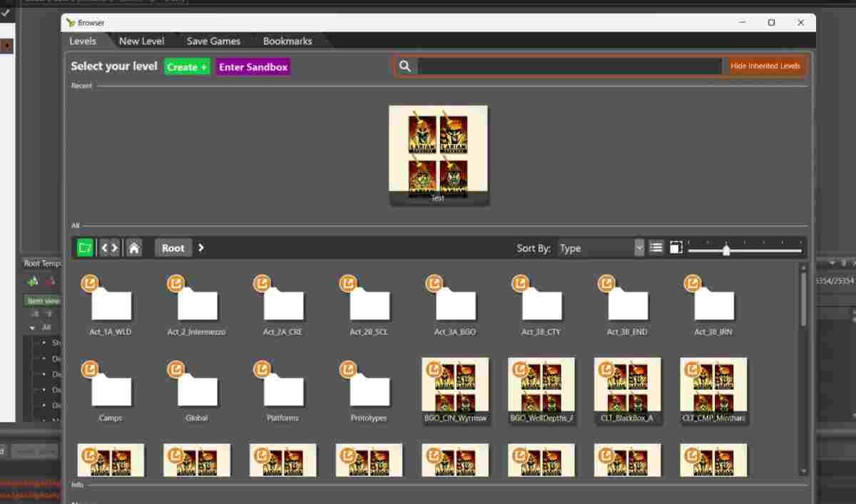Click the green folder tree icon
856x504 pixels.
pyautogui.click(x=86, y=248)
